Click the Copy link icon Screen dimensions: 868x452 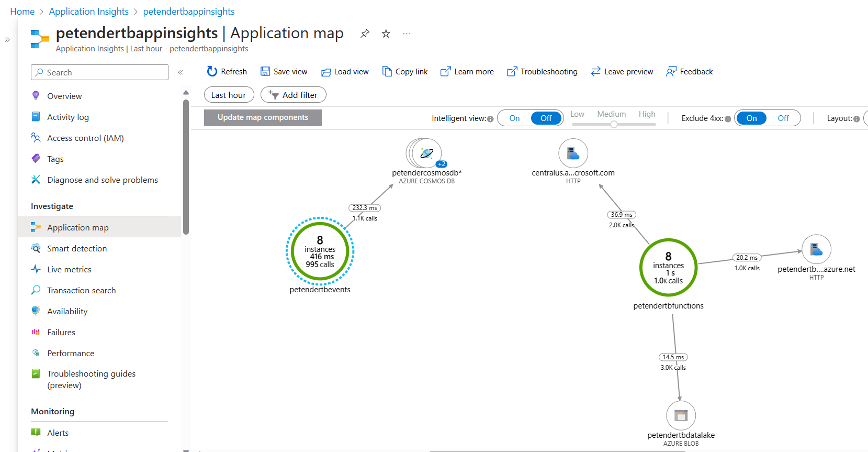387,71
